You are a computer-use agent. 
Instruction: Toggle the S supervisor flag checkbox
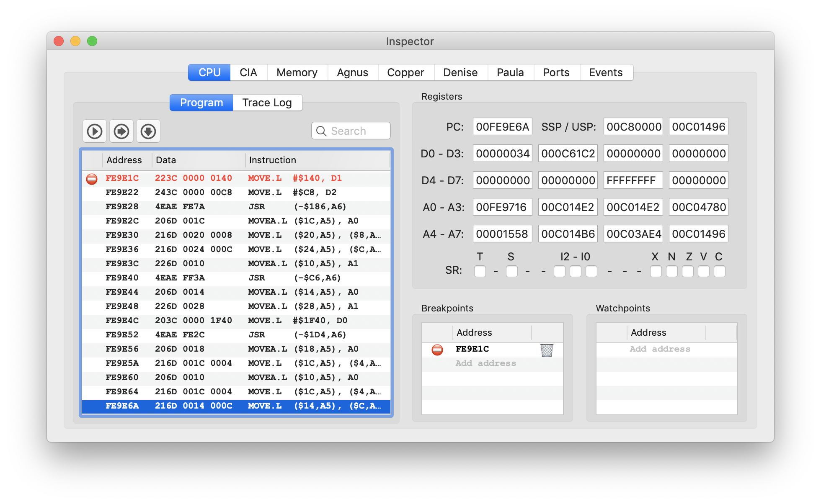click(x=512, y=271)
